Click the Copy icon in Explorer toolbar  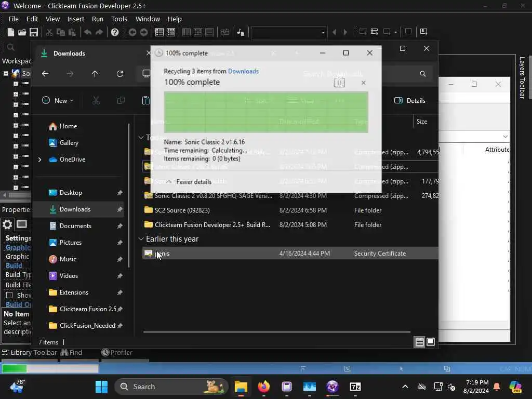click(x=121, y=100)
